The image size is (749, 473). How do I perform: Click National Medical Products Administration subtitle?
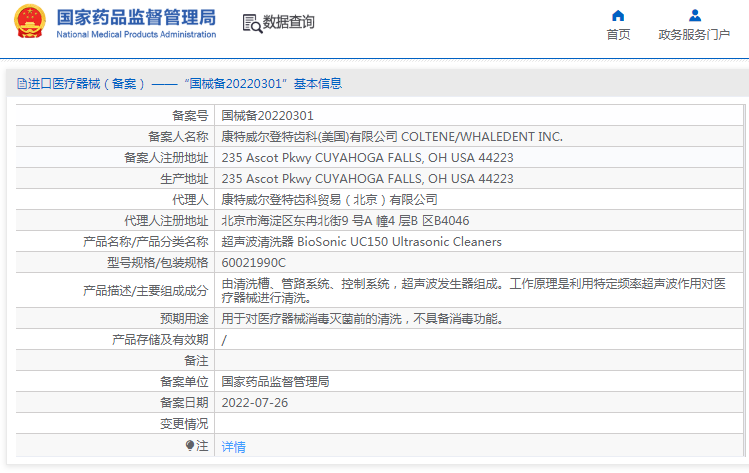136,34
